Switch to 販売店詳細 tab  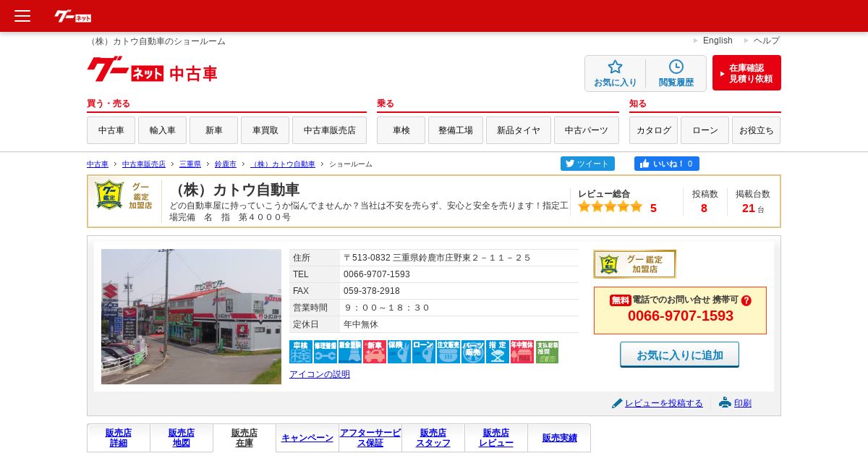tap(119, 438)
